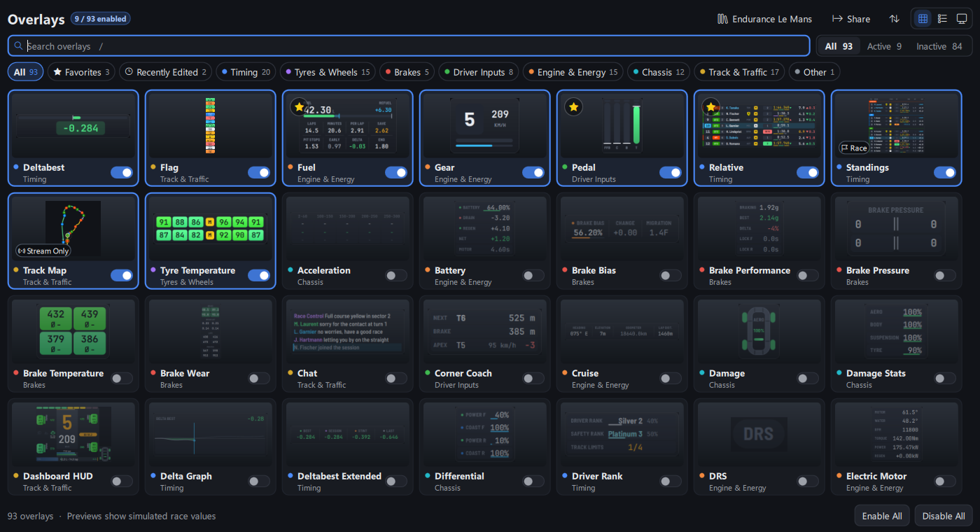The width and height of the screenshot is (980, 532).
Task: Select the Engine & Energy filter
Action: coord(574,72)
